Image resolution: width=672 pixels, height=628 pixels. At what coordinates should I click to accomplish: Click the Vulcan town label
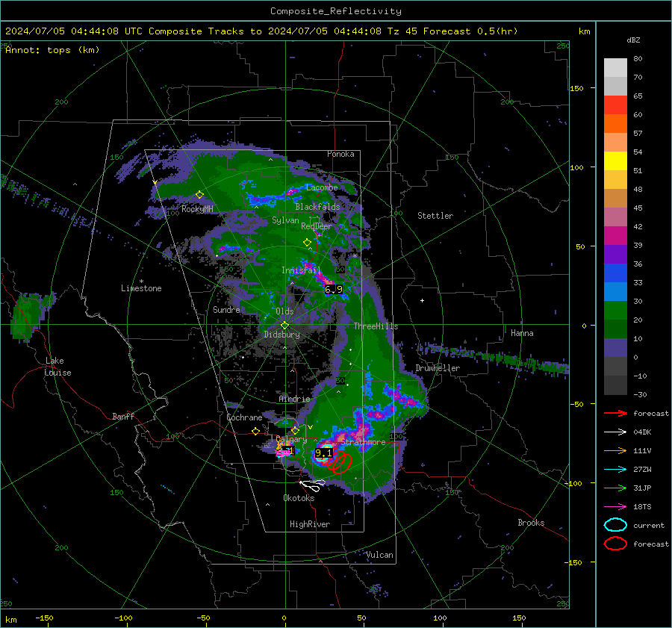click(379, 555)
